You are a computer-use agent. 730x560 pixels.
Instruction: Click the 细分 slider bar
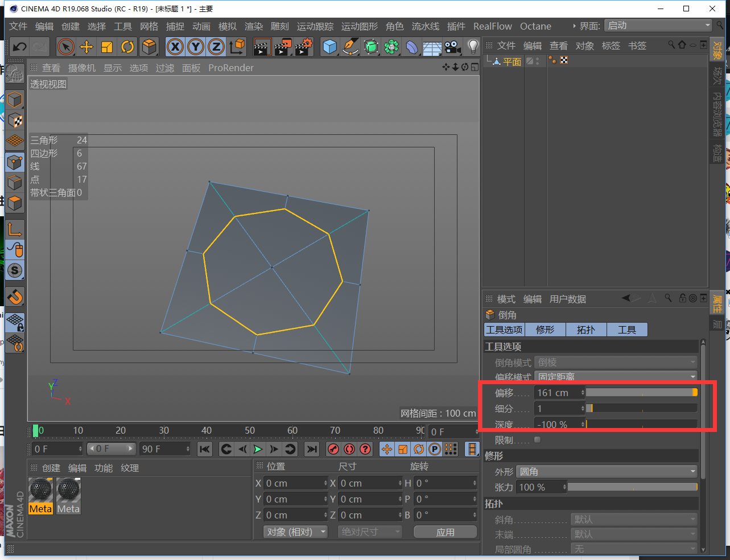tap(641, 408)
